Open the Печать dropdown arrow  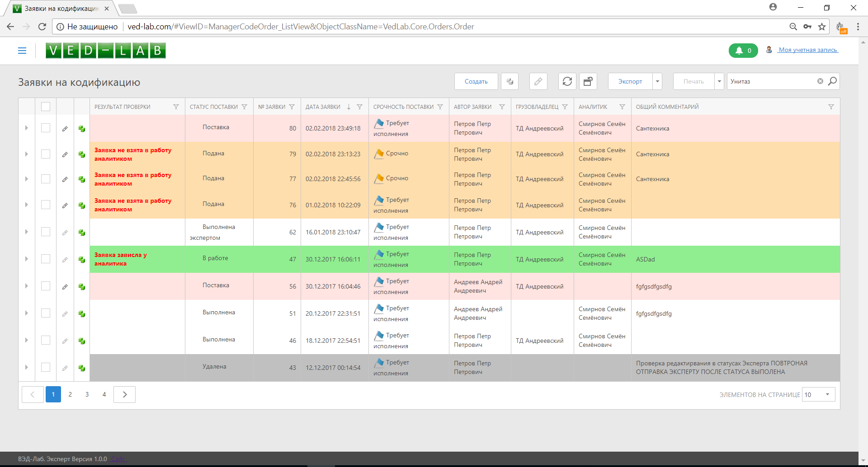[719, 81]
